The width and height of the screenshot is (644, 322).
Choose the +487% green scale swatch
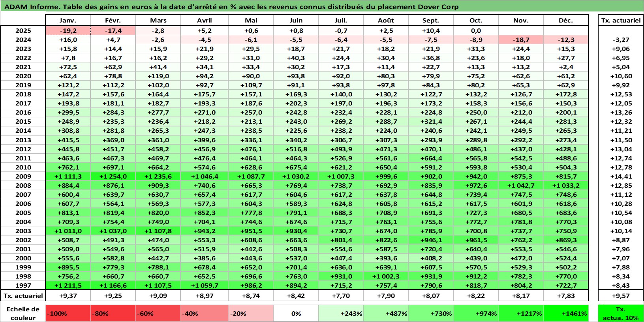pos(386,313)
